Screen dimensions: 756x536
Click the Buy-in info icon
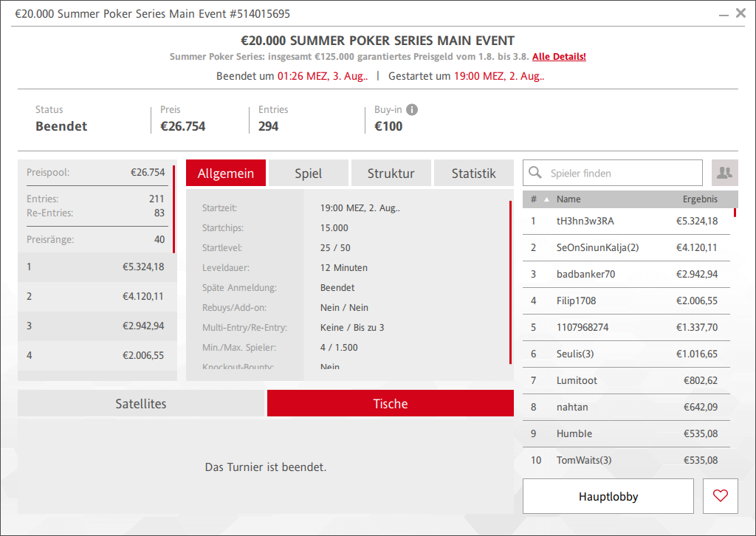[x=412, y=110]
